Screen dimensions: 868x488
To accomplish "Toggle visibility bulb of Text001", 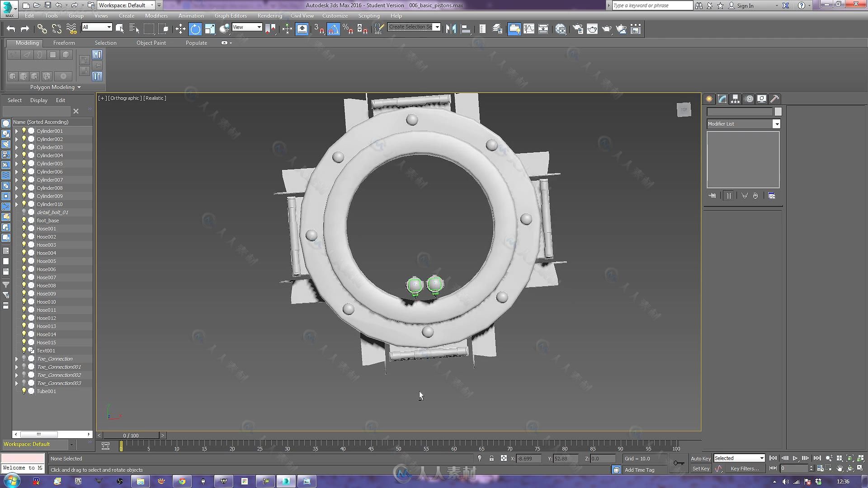I will tap(24, 350).
